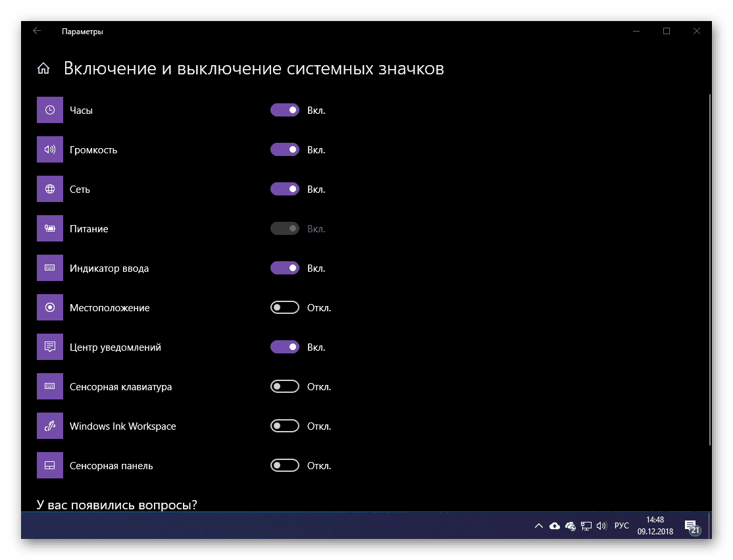Click the Сенсорная клавиатура icon tile
Viewport: 733px width, 560px height.
(x=50, y=386)
